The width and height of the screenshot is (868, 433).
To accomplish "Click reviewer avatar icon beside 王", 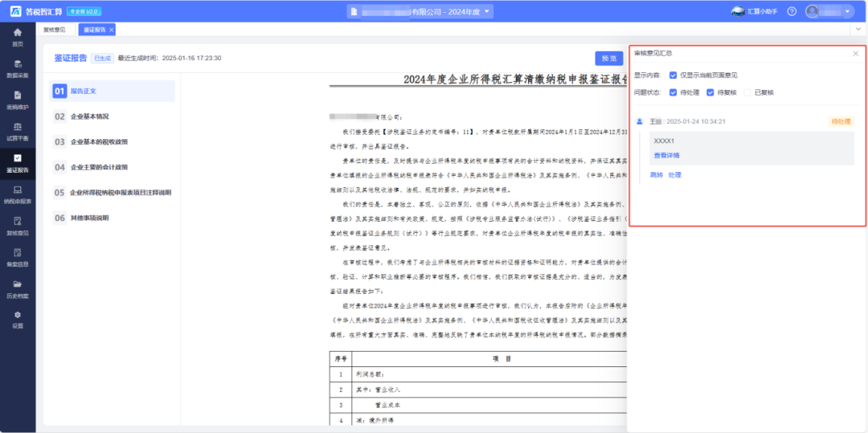I will [x=641, y=121].
